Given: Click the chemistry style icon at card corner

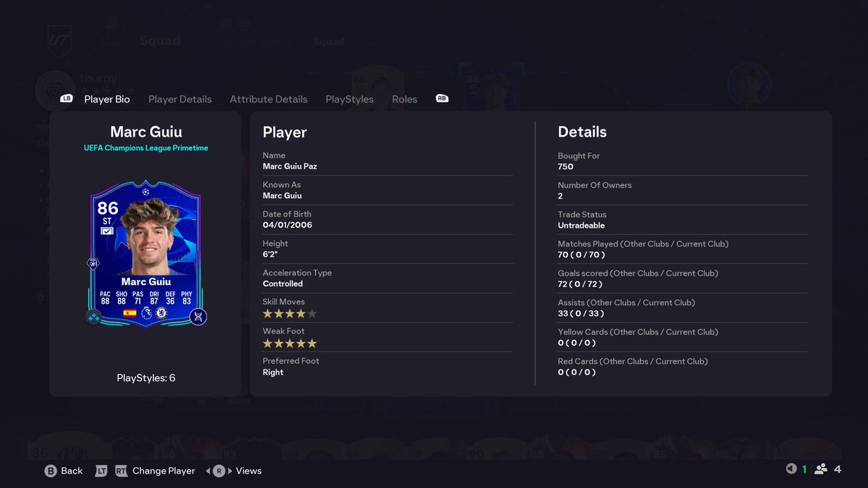Looking at the screenshot, I should point(93,317).
